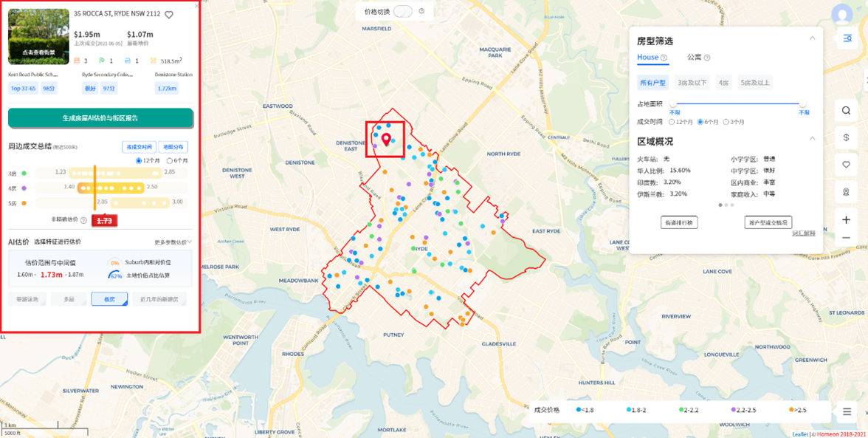This screenshot has width=868, height=438.
Task: Toggle the filter list search icon
Action: point(847,38)
